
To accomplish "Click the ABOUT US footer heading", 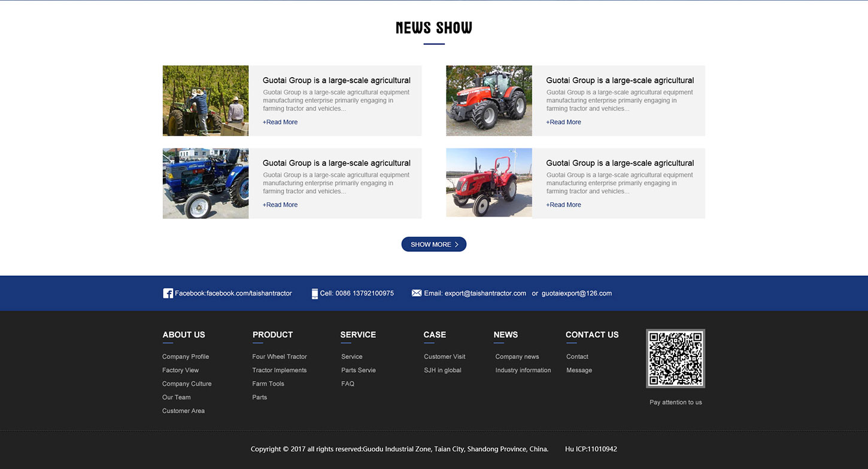I will [184, 334].
